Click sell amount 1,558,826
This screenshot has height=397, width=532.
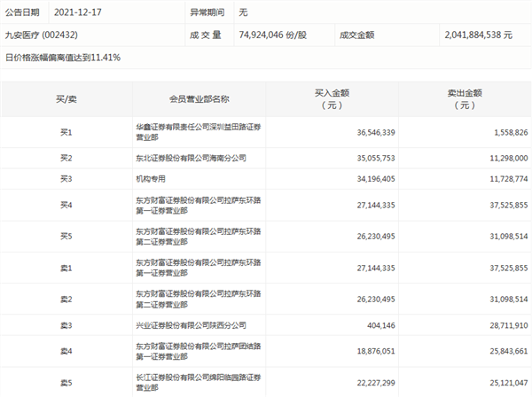pos(511,132)
